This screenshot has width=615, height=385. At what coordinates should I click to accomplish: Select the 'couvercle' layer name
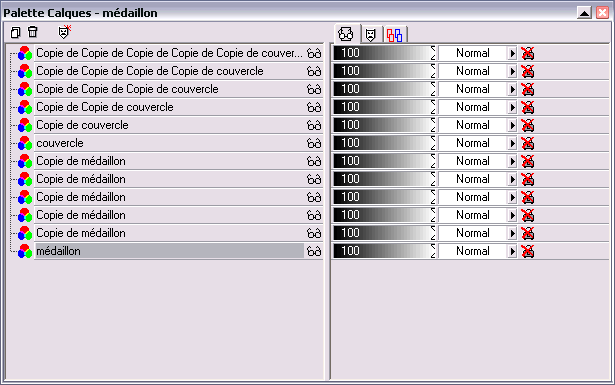[x=60, y=143]
